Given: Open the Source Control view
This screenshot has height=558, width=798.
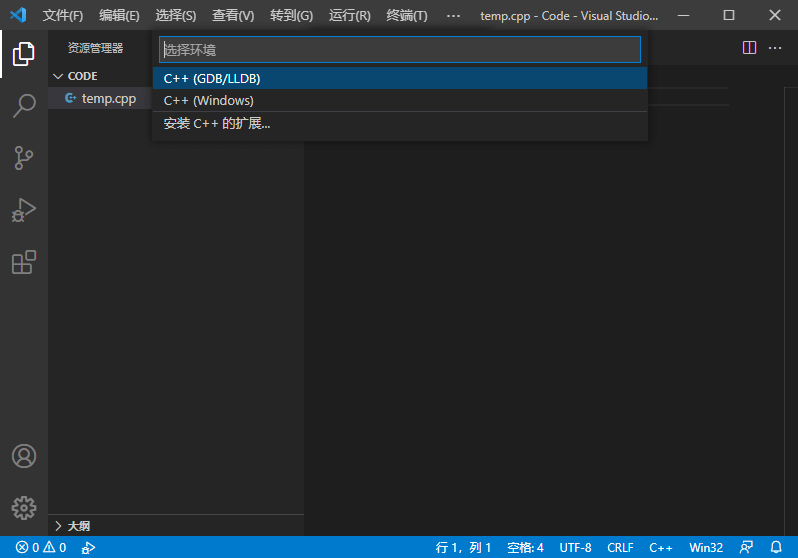Looking at the screenshot, I should tap(23, 158).
